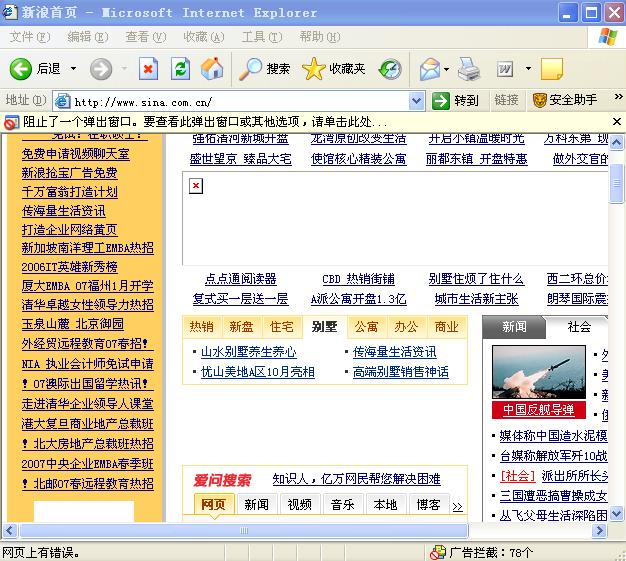Screen dimensions: 626x561
Task: Click the yellow note icon in toolbar
Action: click(x=552, y=69)
